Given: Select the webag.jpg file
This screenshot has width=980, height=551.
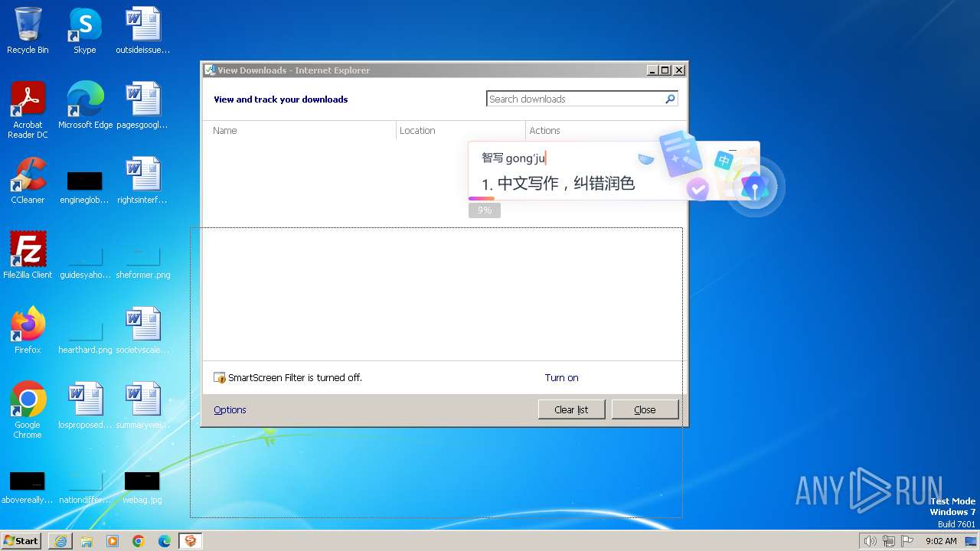Looking at the screenshot, I should point(142,487).
